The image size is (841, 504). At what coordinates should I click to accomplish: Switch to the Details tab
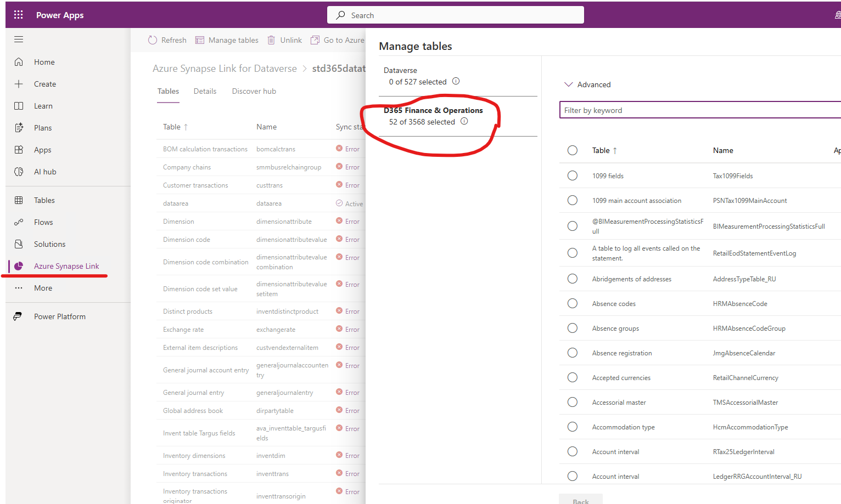click(x=205, y=91)
